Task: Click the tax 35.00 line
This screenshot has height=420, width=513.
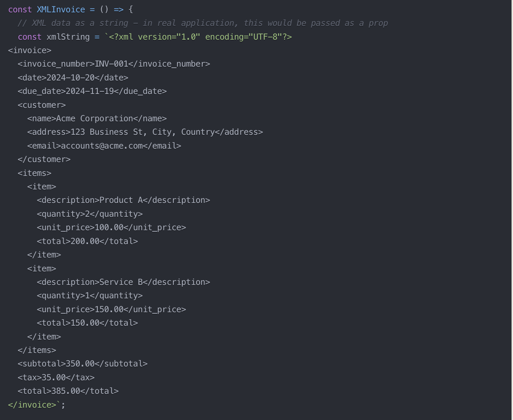Action: (x=56, y=377)
